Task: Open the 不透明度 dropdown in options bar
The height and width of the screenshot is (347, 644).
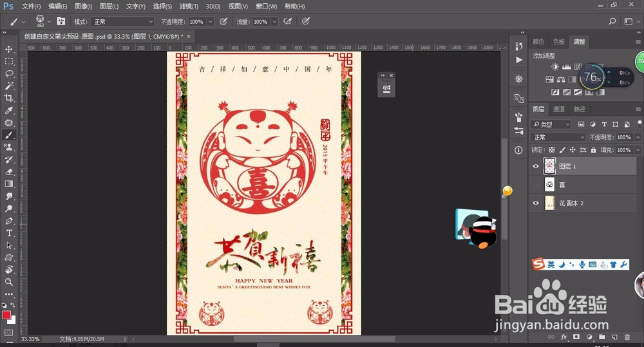Action: 211,21
